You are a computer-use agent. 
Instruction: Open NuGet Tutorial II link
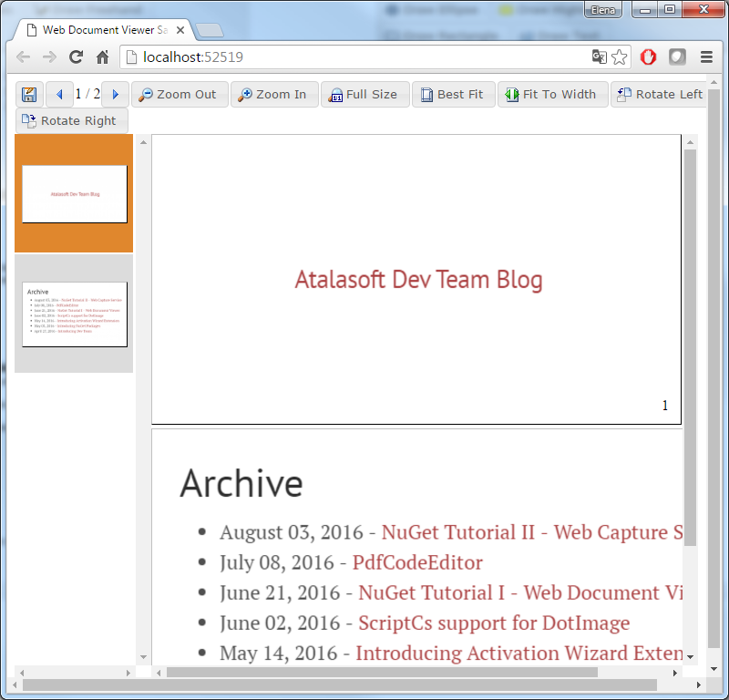point(532,532)
